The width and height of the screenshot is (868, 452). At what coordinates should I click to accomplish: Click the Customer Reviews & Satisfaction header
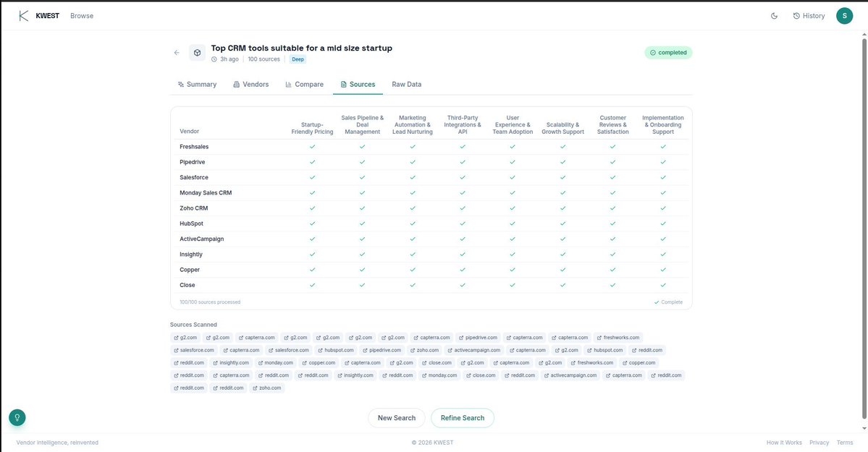[612, 125]
